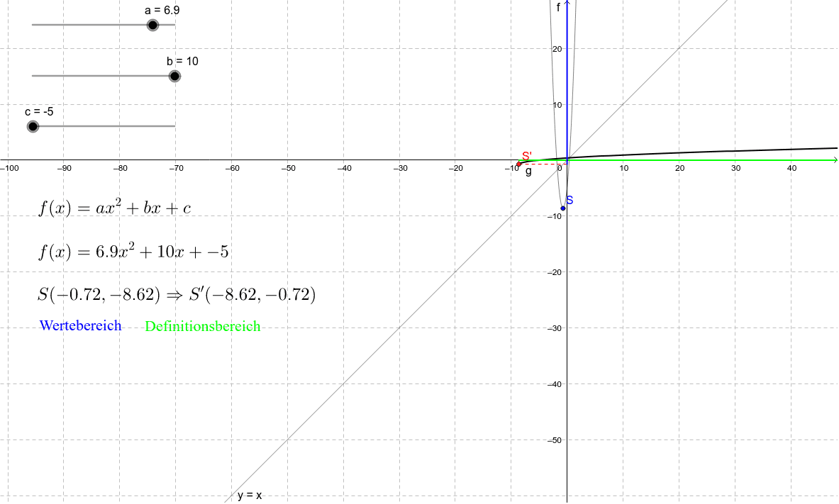Viewport: 839px width, 504px height.
Task: Click the x-axis tick label 40
Action: pyautogui.click(x=792, y=168)
